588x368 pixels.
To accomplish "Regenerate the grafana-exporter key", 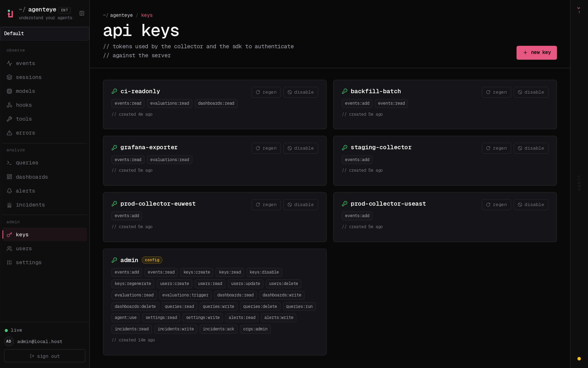I will coord(266,148).
